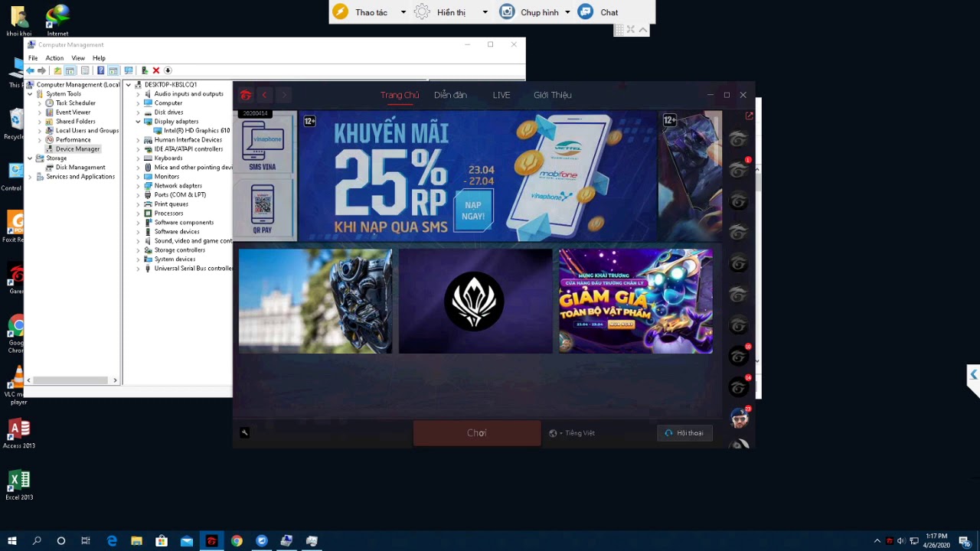The width and height of the screenshot is (980, 551).
Task: Open the Access 2013 desktop shortcut
Action: click(x=18, y=433)
